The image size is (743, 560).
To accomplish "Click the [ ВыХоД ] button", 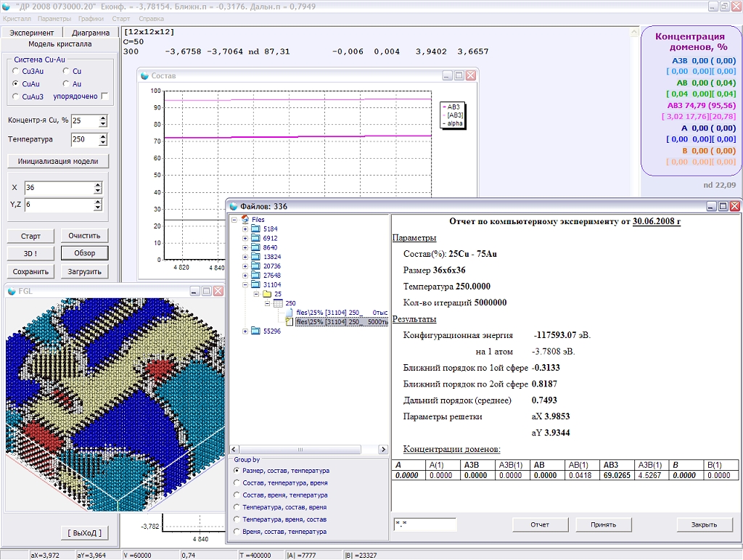I will pyautogui.click(x=85, y=533).
